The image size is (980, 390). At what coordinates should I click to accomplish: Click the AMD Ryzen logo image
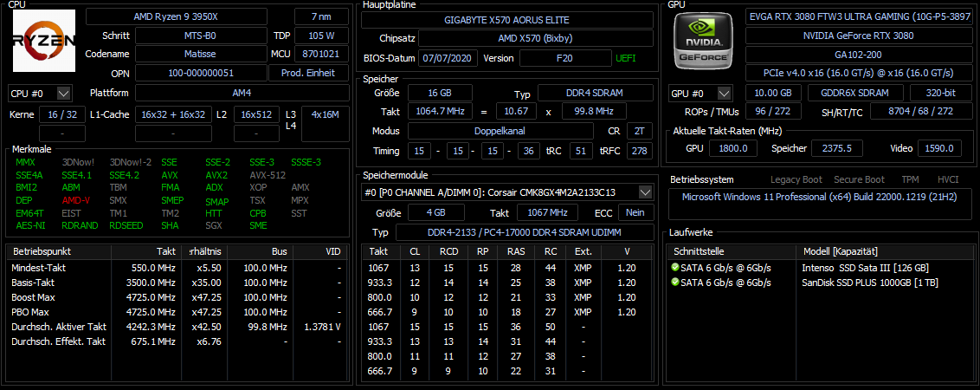point(44,40)
